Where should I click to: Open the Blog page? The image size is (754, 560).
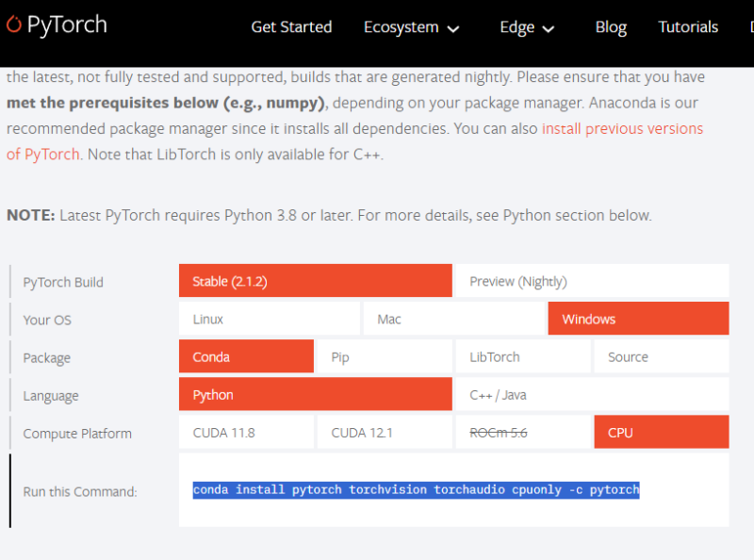[x=611, y=27]
